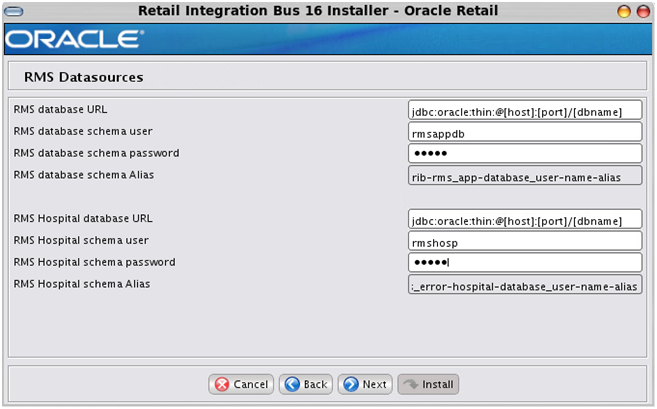
Task: Click the 'RMS Hospital schema Alias' label
Action: 82,284
